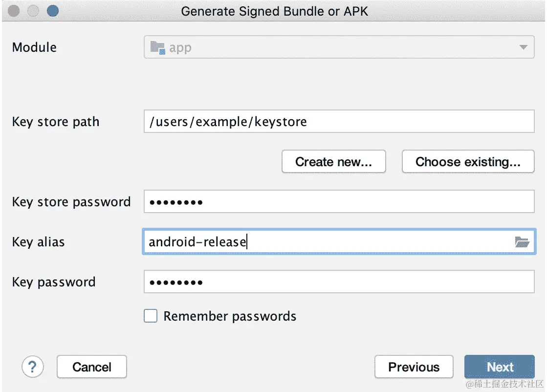547x392 pixels.
Task: Click the Module combo box
Action: coord(337,47)
